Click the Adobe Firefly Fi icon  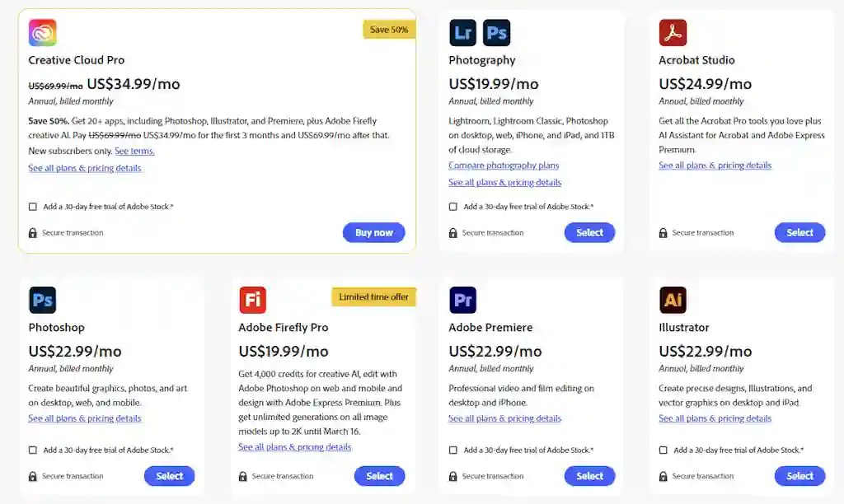252,300
